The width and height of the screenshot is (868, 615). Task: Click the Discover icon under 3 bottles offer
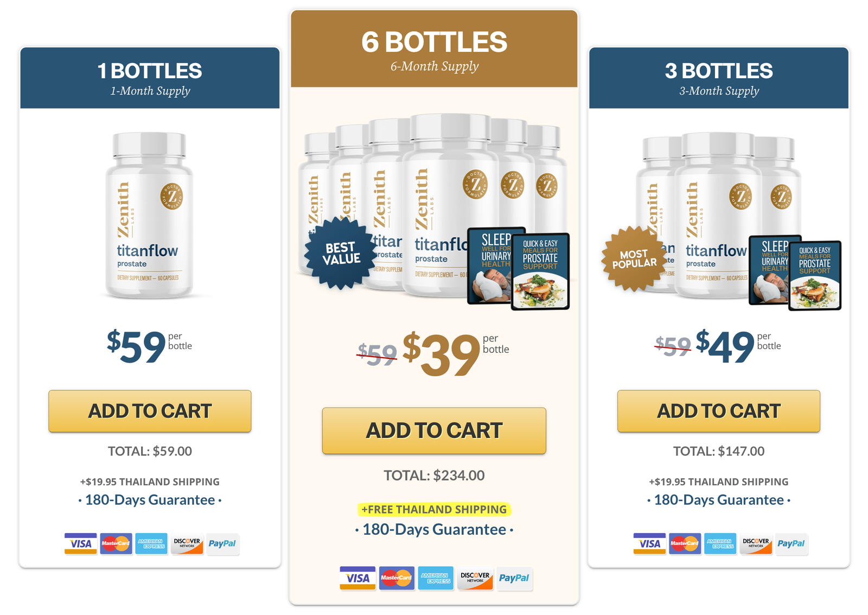tap(756, 543)
